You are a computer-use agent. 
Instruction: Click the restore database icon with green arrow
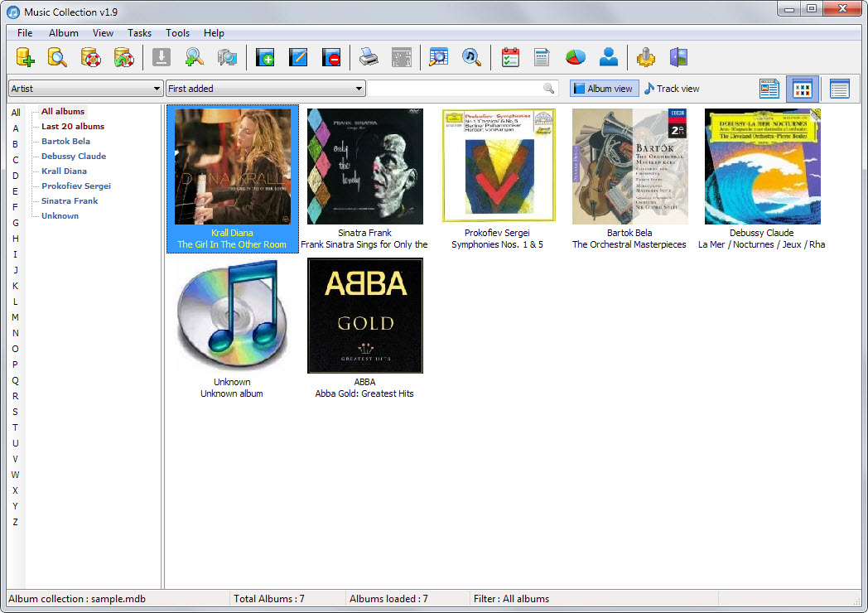(124, 57)
